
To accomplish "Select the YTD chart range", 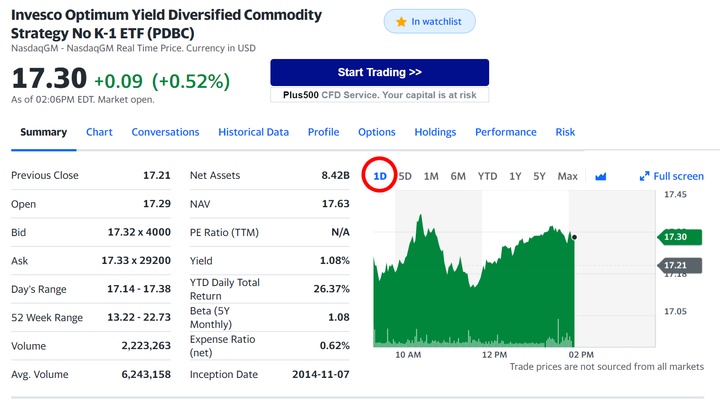I will [487, 176].
